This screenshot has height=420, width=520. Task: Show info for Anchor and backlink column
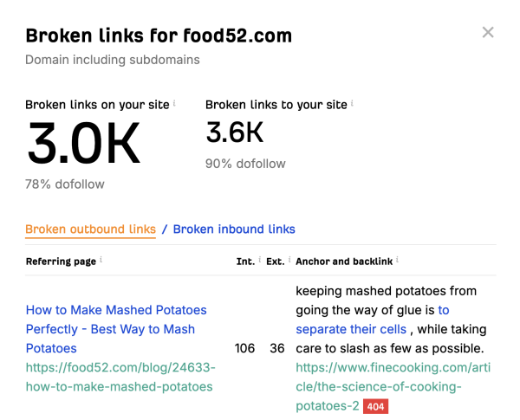point(398,259)
